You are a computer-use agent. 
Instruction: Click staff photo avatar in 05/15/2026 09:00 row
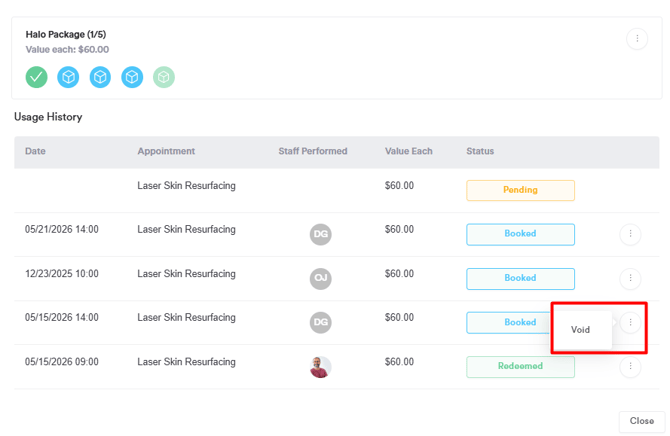pyautogui.click(x=320, y=367)
